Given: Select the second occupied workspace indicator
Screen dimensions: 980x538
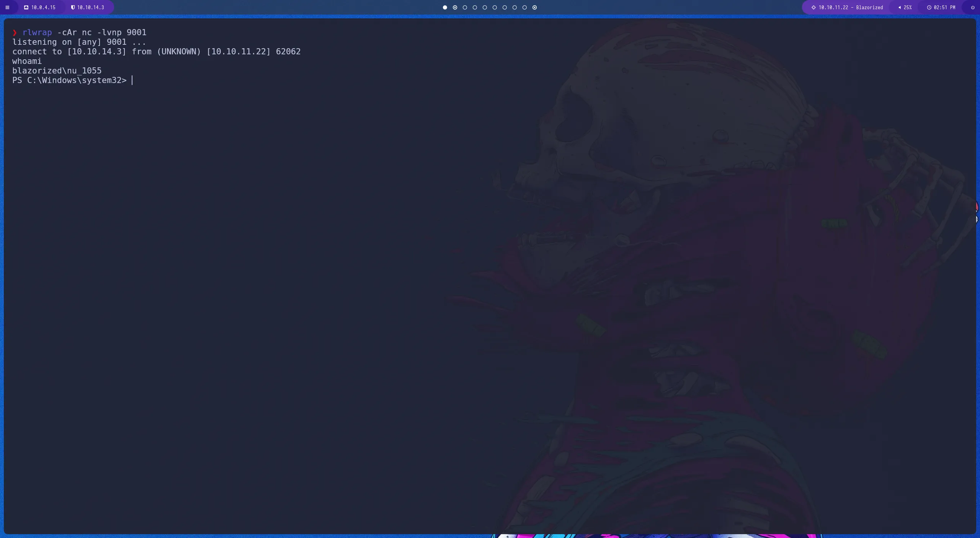Looking at the screenshot, I should (x=455, y=7).
